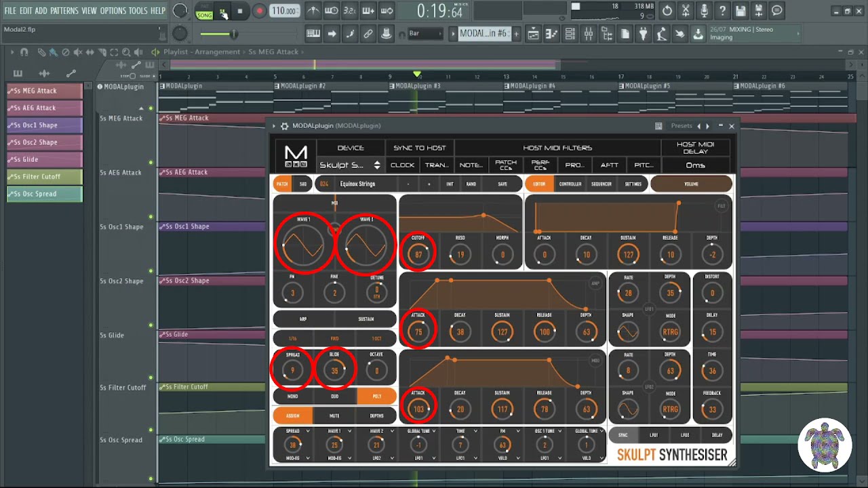This screenshot has height=488, width=868.
Task: Select the SEQ tab next to PATCH
Action: point(303,184)
